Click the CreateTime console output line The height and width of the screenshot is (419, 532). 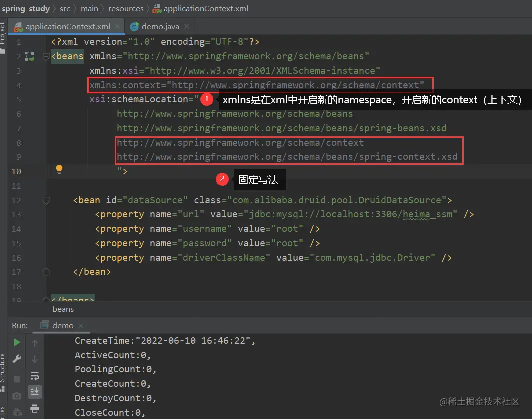pyautogui.click(x=165, y=341)
